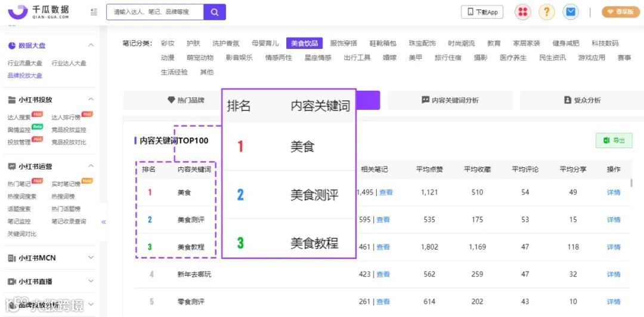644x317 pixels.
Task: Click the Qian-Gua logo
Action: click(x=39, y=12)
